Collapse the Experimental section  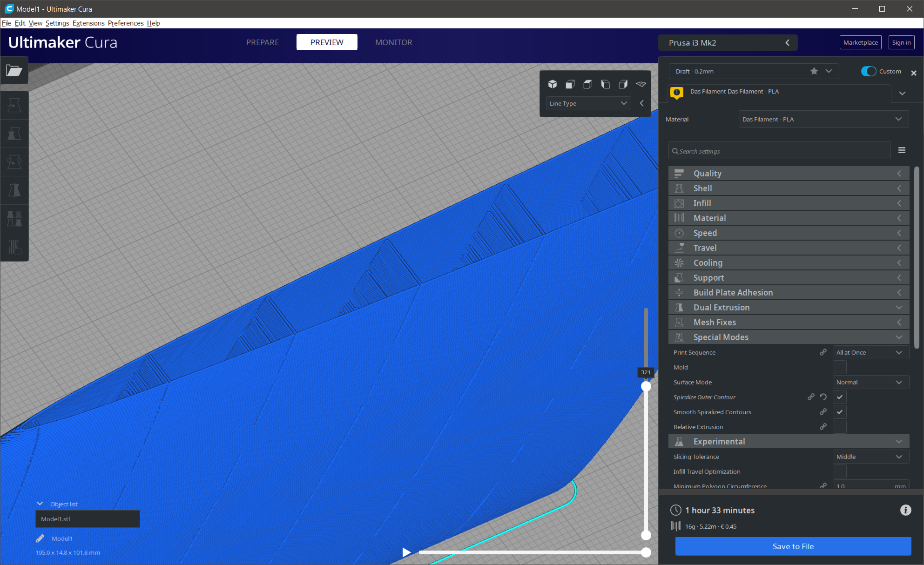789,441
